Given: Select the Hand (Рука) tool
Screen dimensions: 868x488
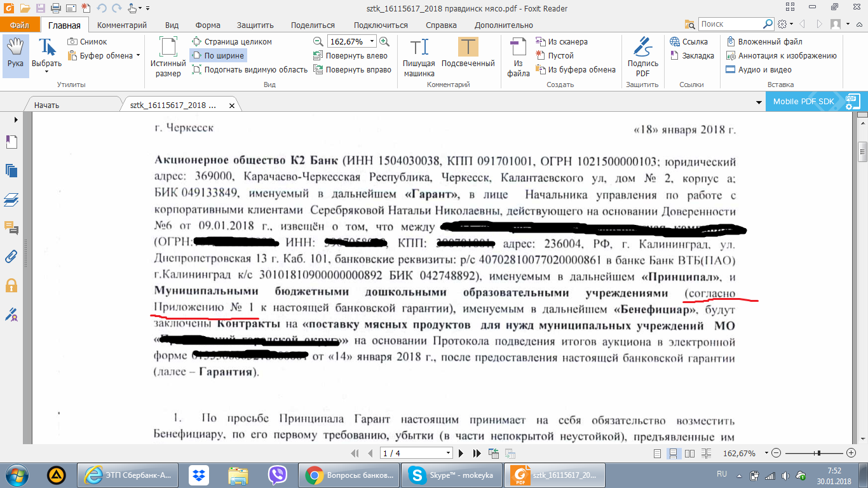Looking at the screenshot, I should pos(15,55).
